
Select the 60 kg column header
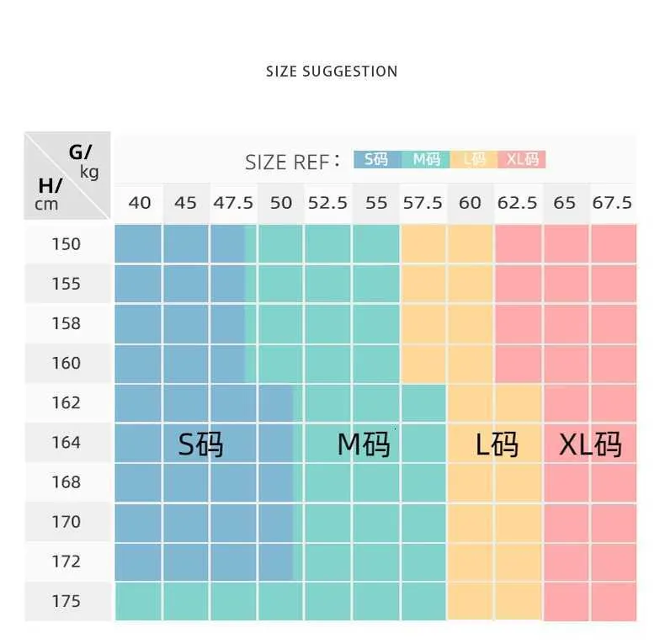pyautogui.click(x=470, y=203)
